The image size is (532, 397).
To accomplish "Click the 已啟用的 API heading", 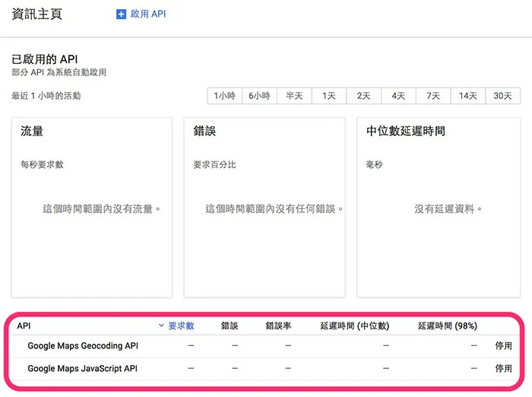I will (45, 59).
